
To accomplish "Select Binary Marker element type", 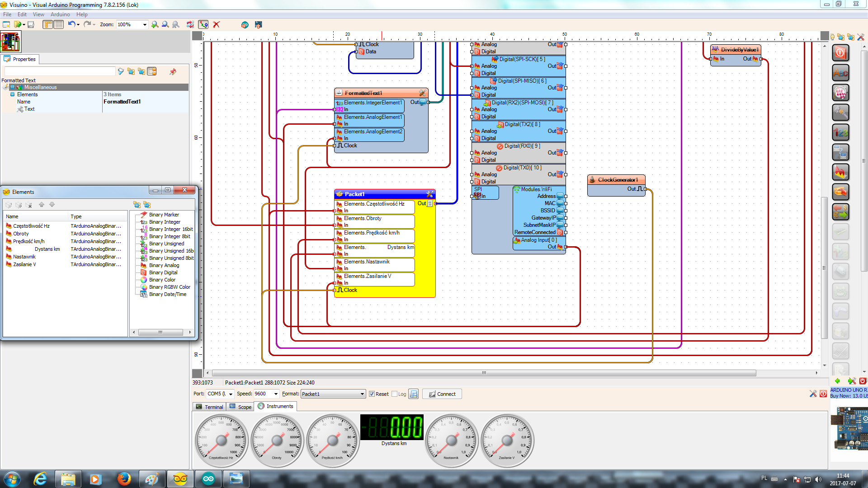I will 164,215.
